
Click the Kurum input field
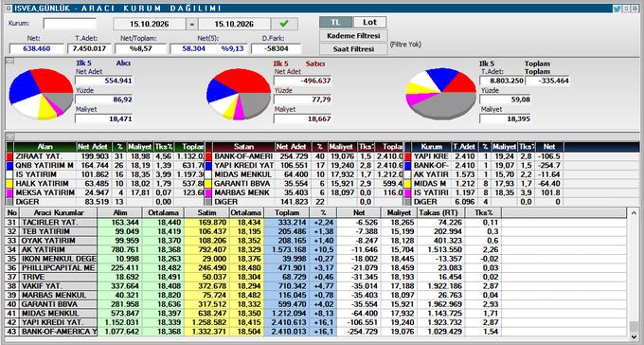[x=70, y=24]
